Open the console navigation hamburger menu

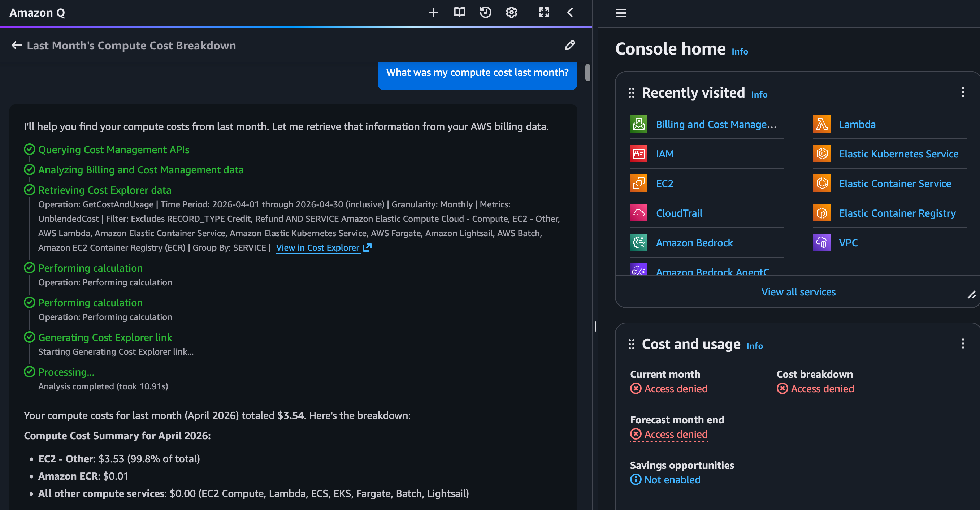pyautogui.click(x=620, y=13)
